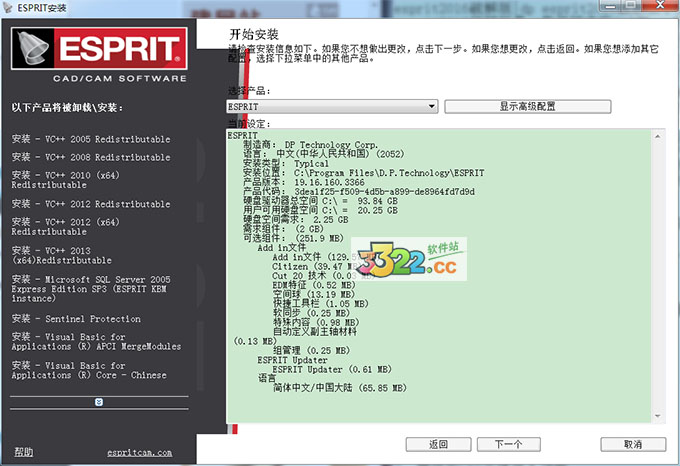This screenshot has width=680, height=466.
Task: Click the 开始安装 heading
Action: click(254, 34)
